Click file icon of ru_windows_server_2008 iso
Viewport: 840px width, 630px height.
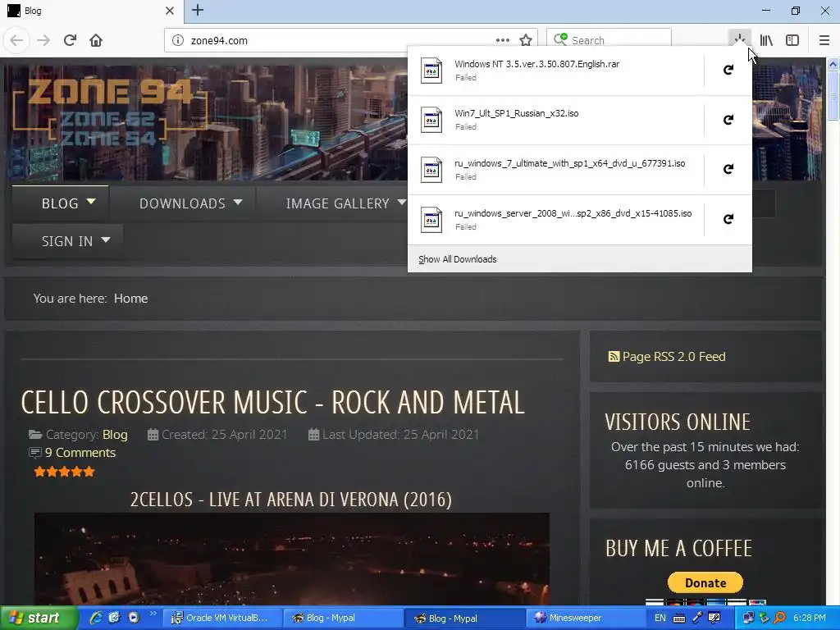pyautogui.click(x=431, y=220)
